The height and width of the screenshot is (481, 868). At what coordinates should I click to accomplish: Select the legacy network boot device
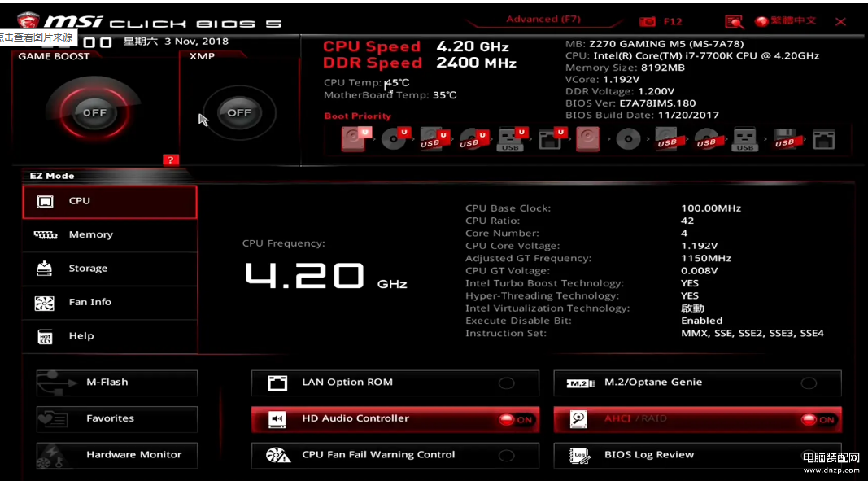(824, 138)
